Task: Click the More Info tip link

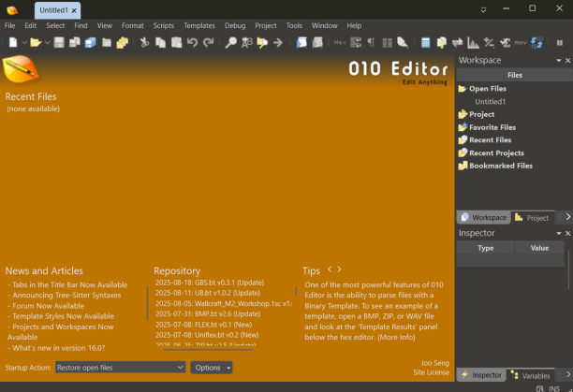Action: tap(396, 337)
